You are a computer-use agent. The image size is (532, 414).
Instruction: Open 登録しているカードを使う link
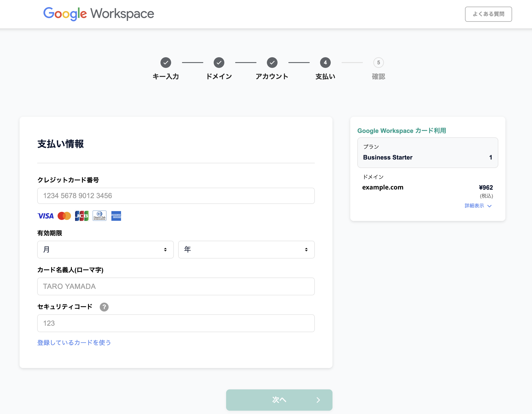74,343
